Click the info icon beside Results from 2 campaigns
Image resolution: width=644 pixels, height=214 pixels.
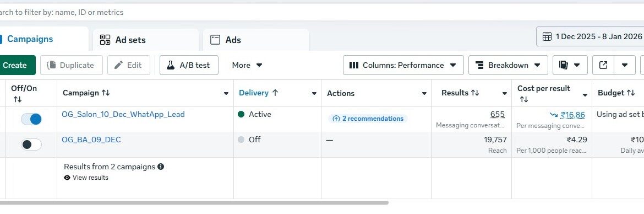tap(161, 167)
